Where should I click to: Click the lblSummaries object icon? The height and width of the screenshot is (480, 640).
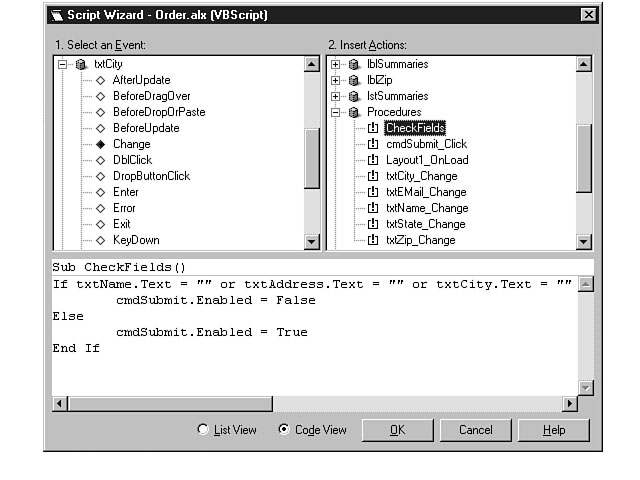(353, 64)
